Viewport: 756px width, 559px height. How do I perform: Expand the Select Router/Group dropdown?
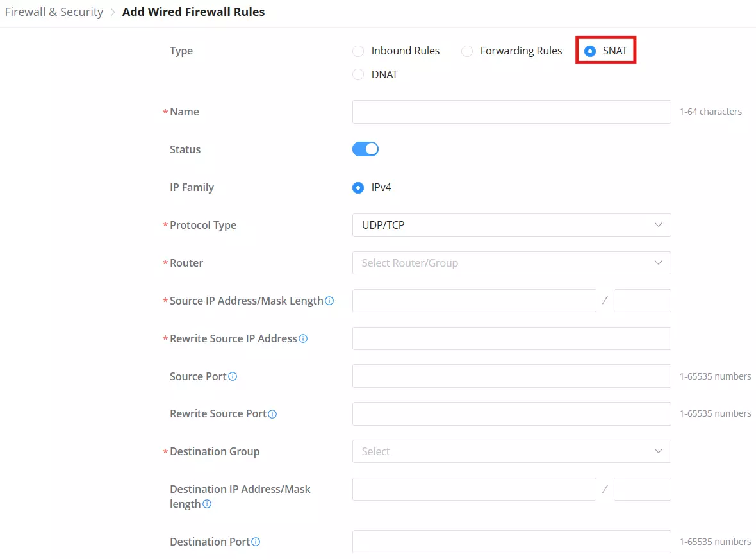(511, 263)
